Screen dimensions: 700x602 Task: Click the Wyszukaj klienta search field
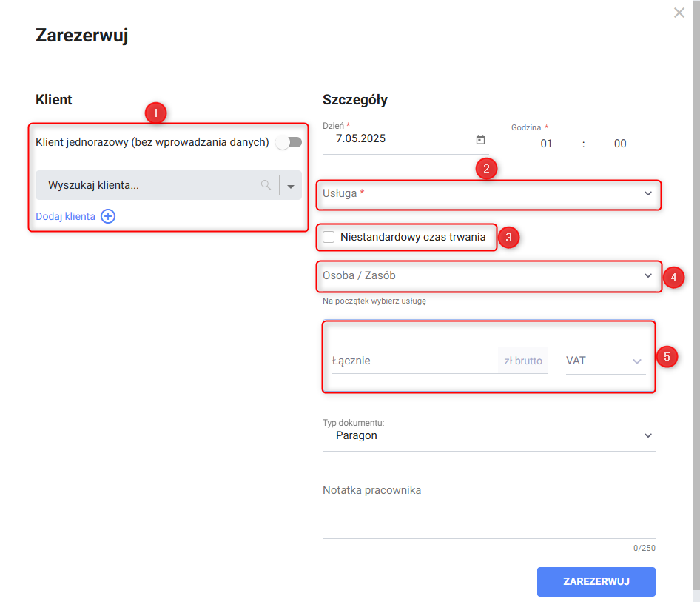(x=148, y=186)
